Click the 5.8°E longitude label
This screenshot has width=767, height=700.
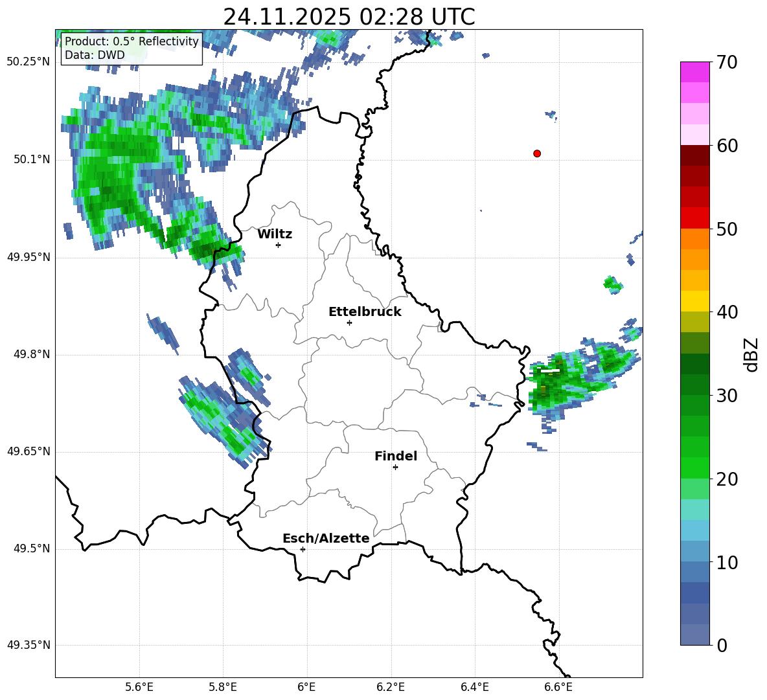[x=223, y=687]
